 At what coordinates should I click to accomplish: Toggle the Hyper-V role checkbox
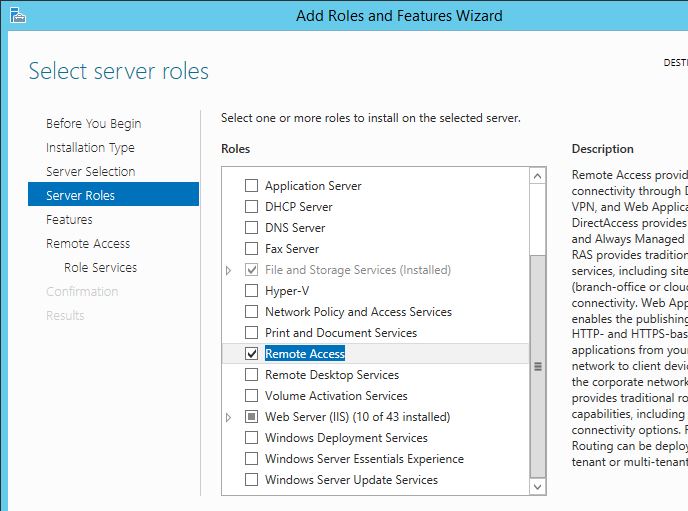pyautogui.click(x=251, y=291)
